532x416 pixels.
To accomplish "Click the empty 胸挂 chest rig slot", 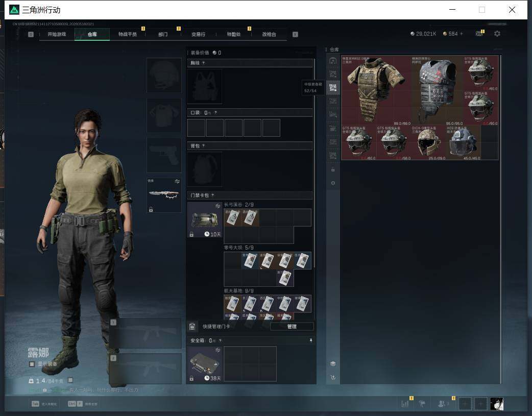I will (x=205, y=87).
